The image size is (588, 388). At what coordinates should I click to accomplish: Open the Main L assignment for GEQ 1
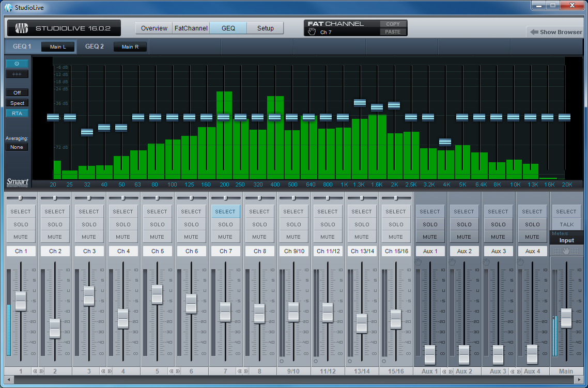pyautogui.click(x=58, y=47)
